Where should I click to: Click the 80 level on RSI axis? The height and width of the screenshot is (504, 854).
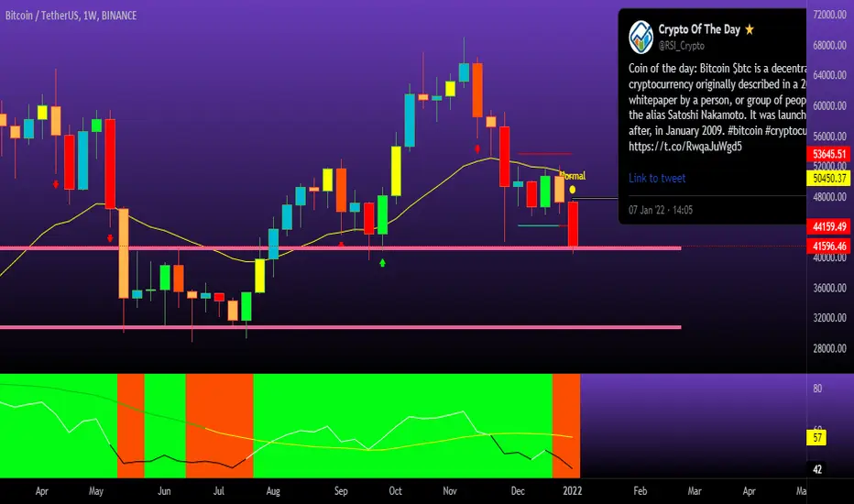817,389
